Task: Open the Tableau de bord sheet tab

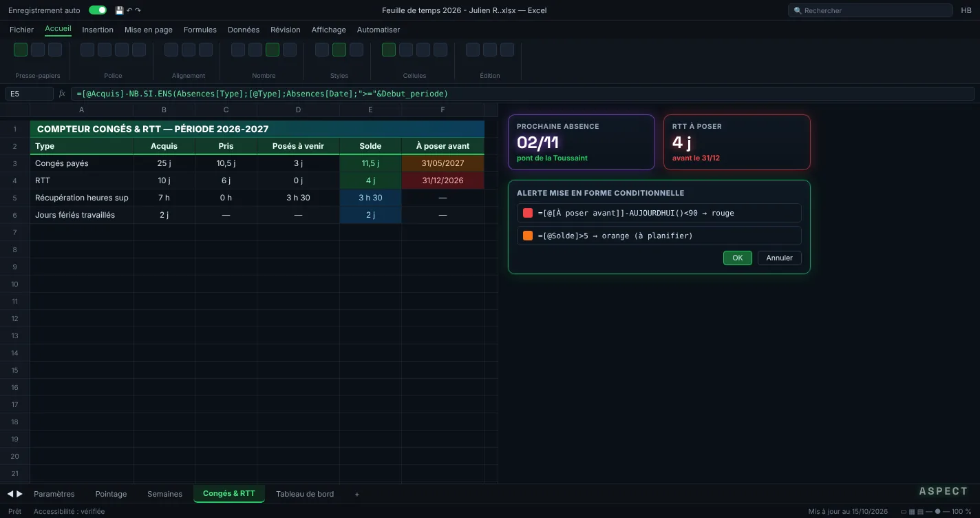Action: [x=305, y=494]
